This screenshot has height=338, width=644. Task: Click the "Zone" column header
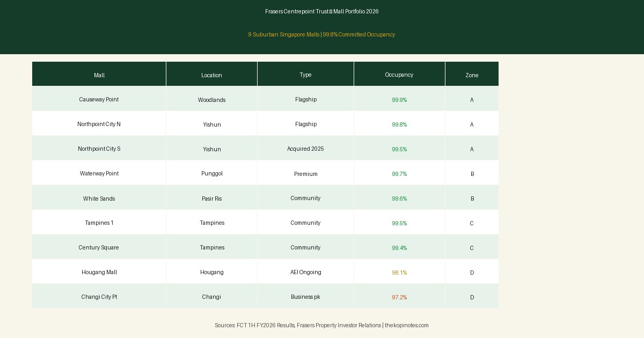point(472,75)
